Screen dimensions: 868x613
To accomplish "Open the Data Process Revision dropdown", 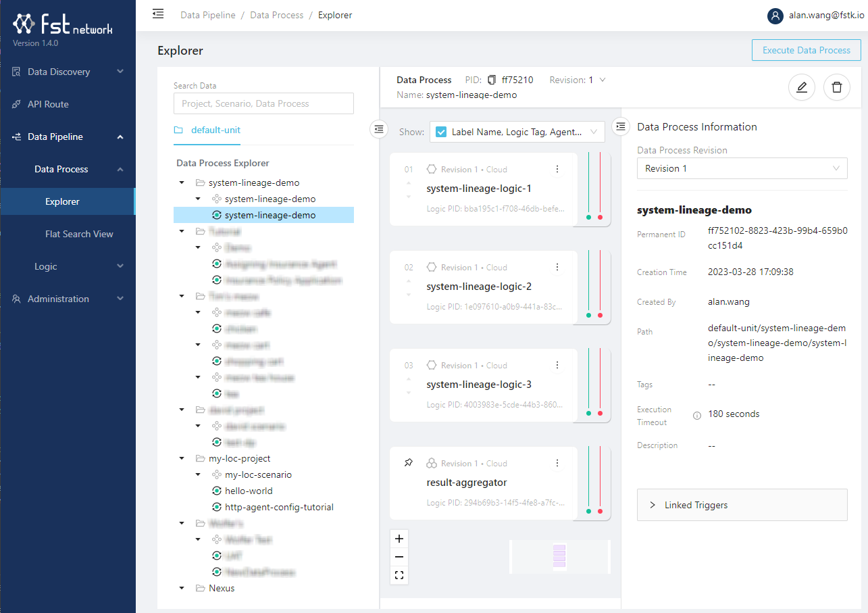I will pyautogui.click(x=742, y=168).
